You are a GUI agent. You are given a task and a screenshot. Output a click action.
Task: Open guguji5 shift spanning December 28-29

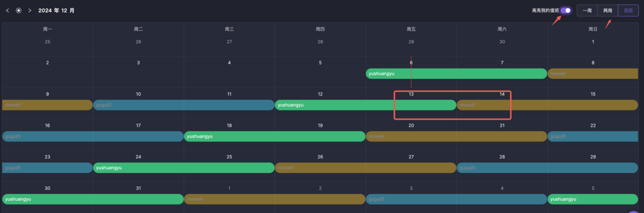[547, 168]
